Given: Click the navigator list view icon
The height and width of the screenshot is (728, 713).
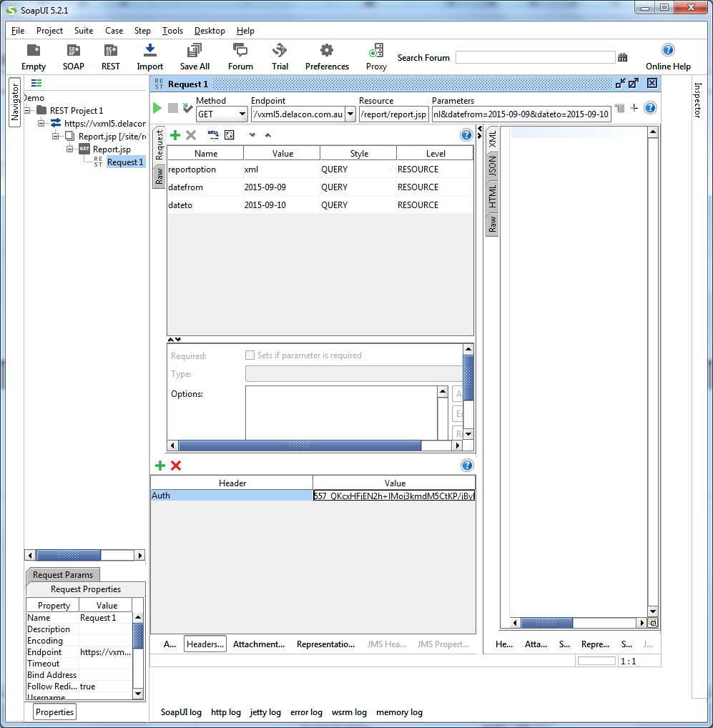Looking at the screenshot, I should click(x=36, y=83).
